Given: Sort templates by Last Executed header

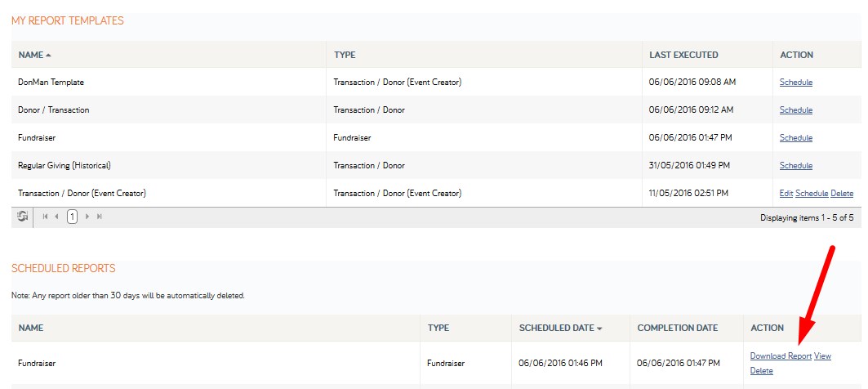Looking at the screenshot, I should click(x=683, y=55).
